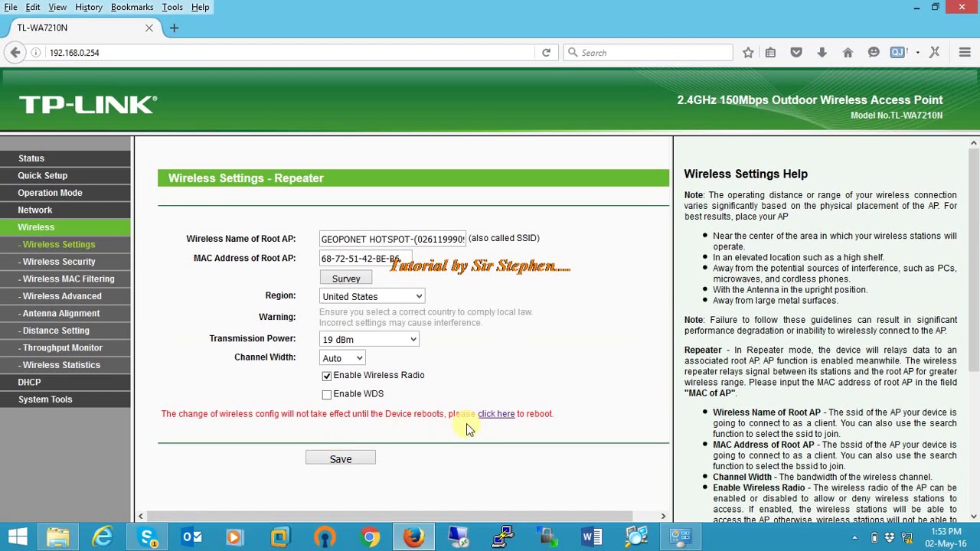Click the MAC Address of Root AP field
Image resolution: width=980 pixels, height=551 pixels.
click(366, 259)
